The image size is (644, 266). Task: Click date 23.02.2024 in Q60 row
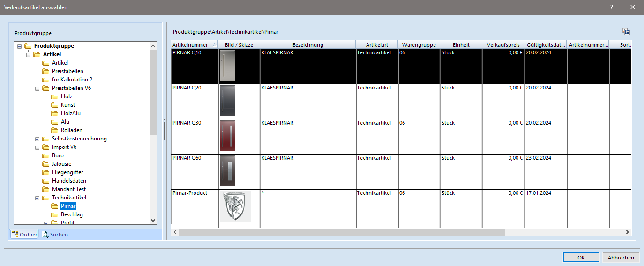pos(539,158)
